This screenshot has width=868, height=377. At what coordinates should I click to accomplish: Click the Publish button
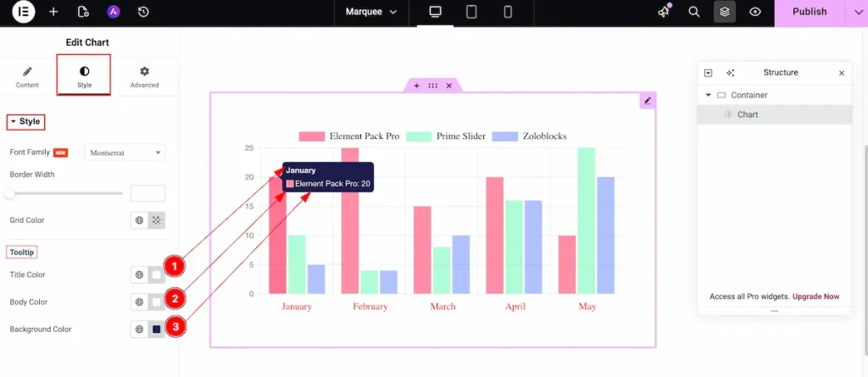810,12
